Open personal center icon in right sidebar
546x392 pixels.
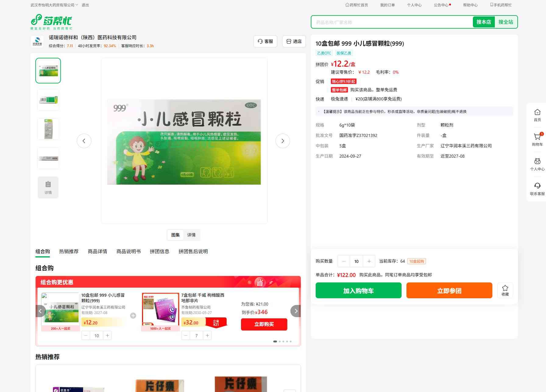pyautogui.click(x=537, y=162)
